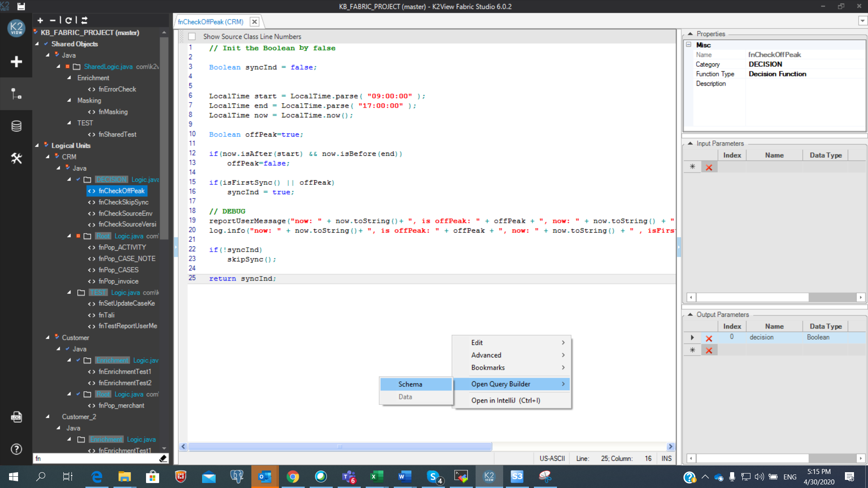868x488 pixels.
Task: Collapse the Logical Units tree node
Action: pos(37,145)
